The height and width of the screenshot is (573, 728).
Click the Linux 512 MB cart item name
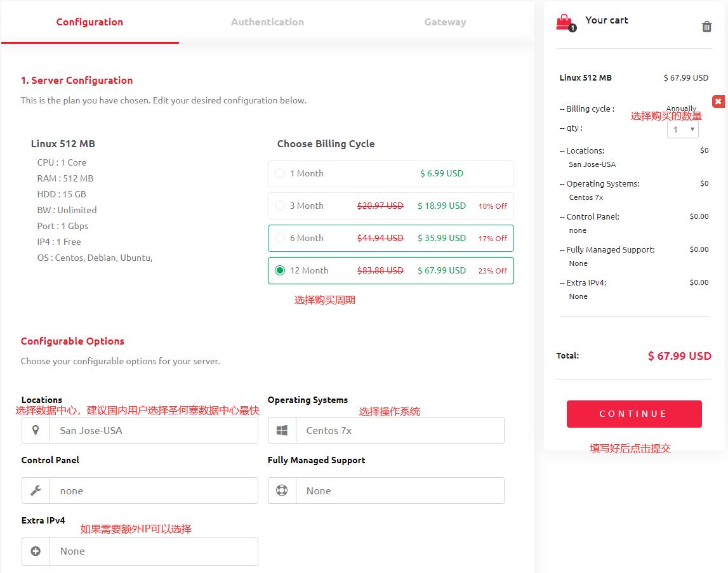(585, 77)
